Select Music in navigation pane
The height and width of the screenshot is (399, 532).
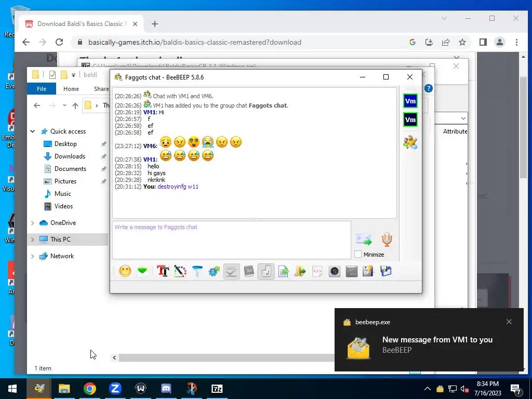tap(63, 194)
